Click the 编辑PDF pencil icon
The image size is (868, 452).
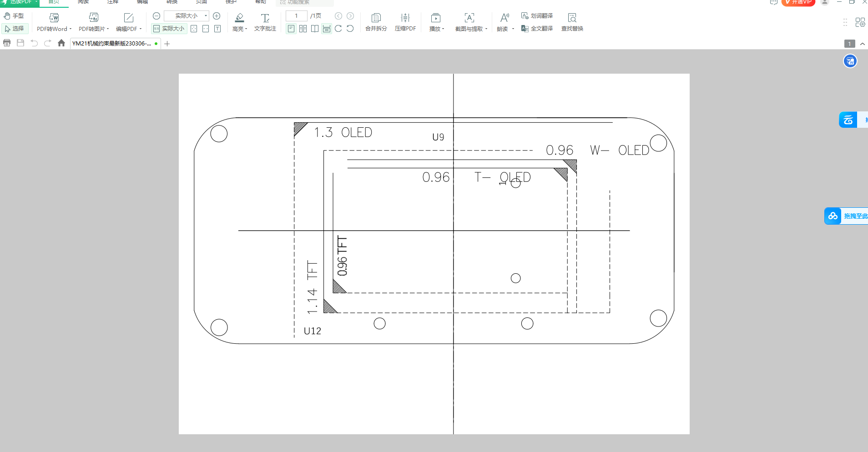pos(129,18)
